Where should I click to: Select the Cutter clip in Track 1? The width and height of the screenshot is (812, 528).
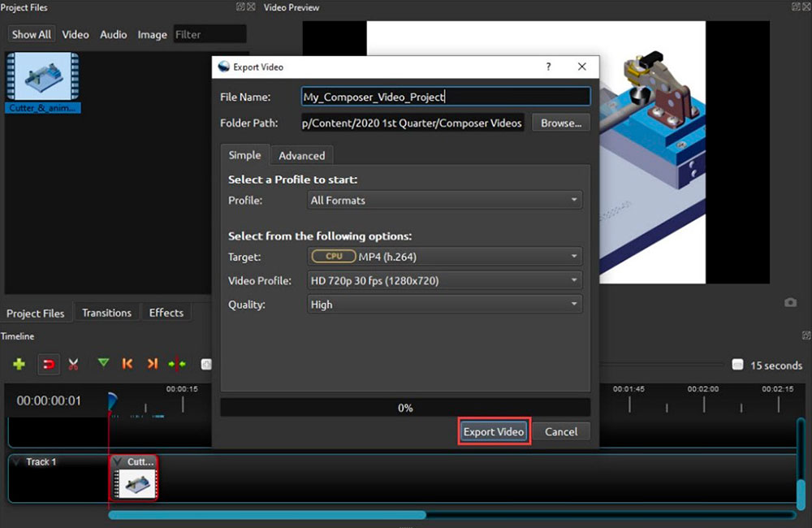[134, 475]
